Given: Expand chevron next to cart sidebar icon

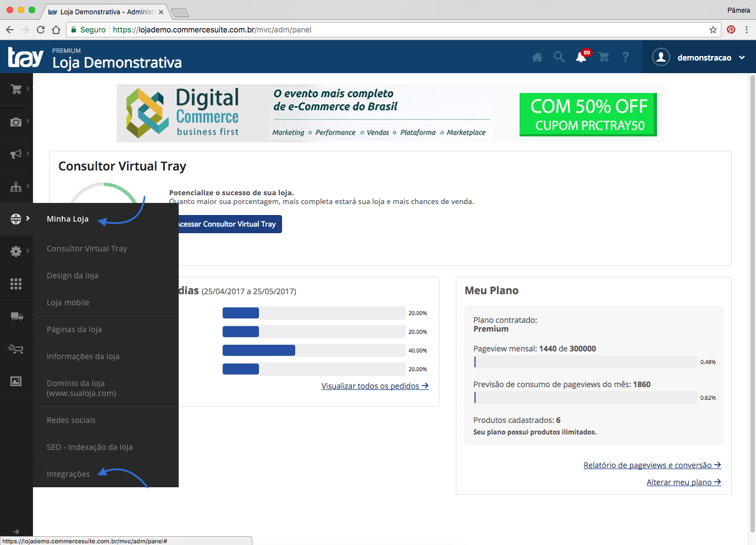Looking at the screenshot, I should [x=27, y=88].
